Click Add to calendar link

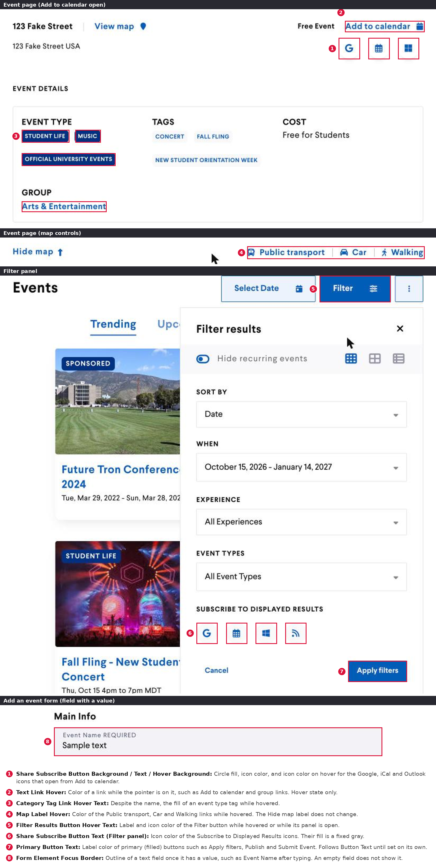pyautogui.click(x=384, y=26)
